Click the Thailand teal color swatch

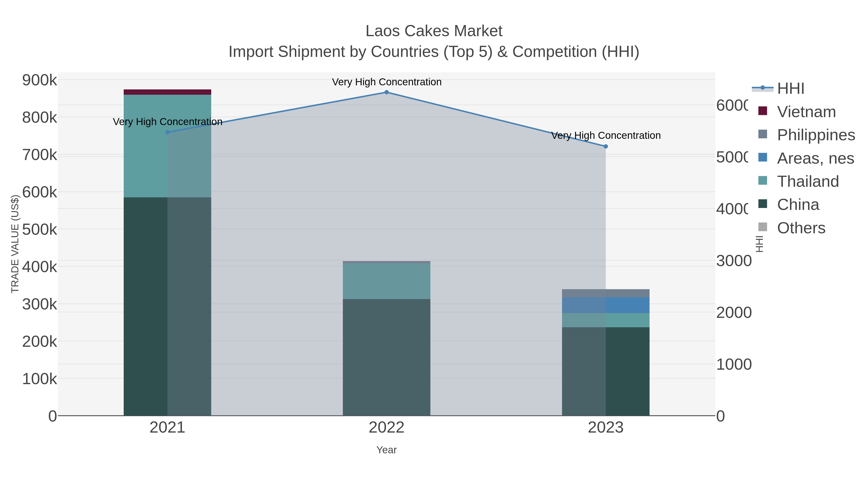point(763,180)
